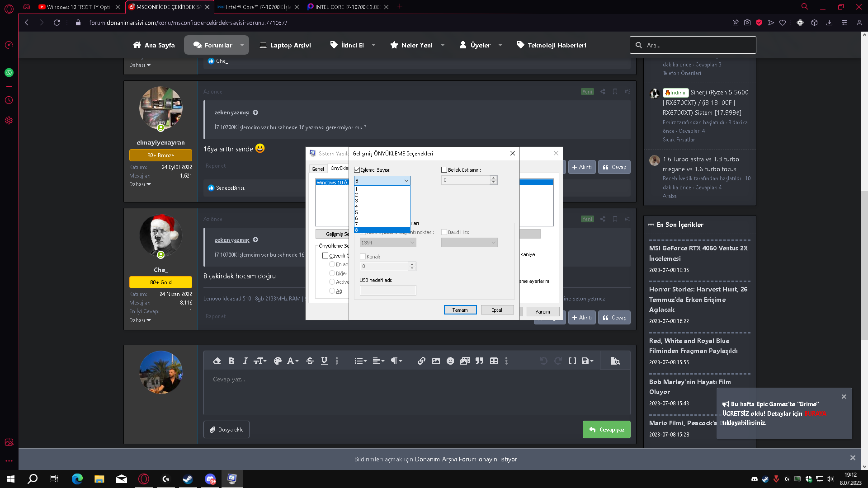Click the Bold icon in reply editor

tap(231, 361)
